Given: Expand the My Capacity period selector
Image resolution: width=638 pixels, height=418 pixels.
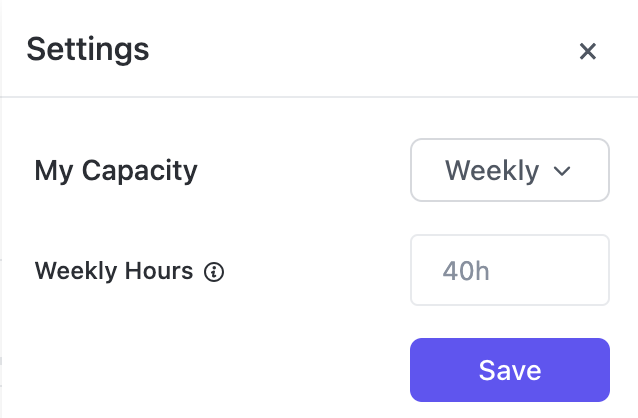Looking at the screenshot, I should [509, 170].
